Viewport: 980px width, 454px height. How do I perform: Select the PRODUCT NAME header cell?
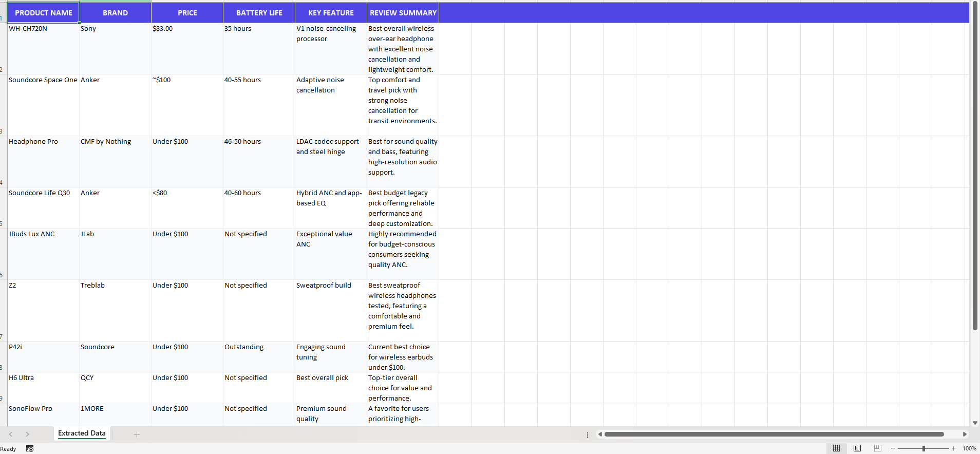click(x=44, y=13)
